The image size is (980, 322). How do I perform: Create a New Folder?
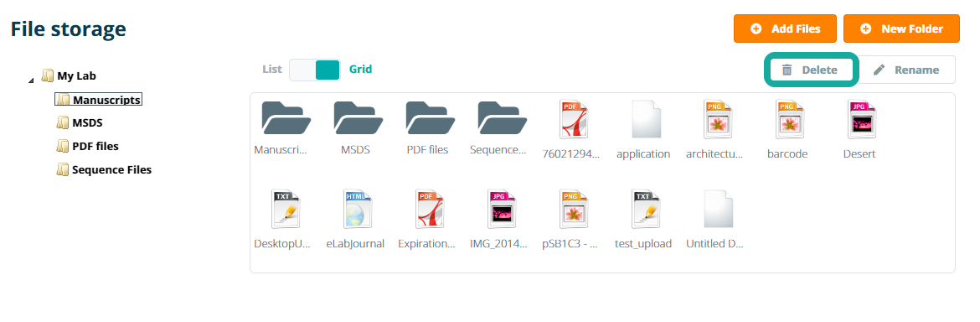[901, 29]
